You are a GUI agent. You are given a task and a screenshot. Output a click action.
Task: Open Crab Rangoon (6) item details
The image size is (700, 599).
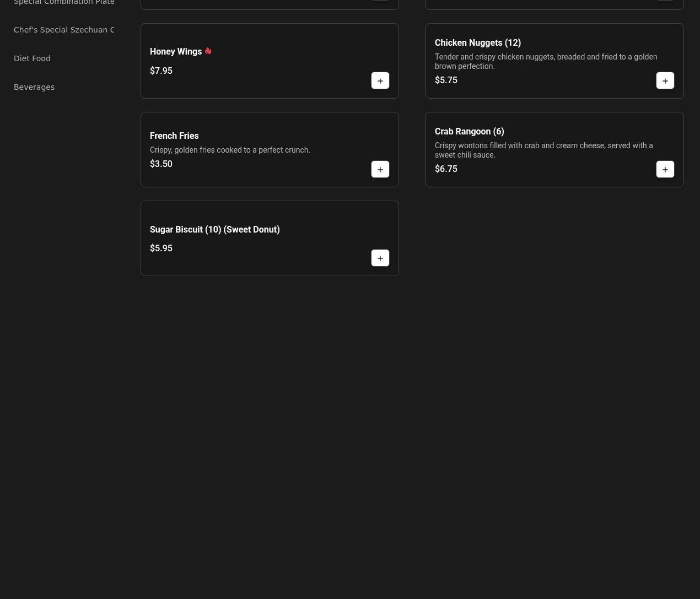469,131
